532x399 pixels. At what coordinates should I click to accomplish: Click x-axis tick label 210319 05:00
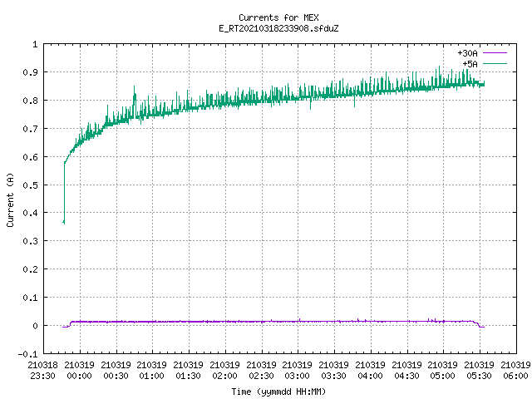pos(443,370)
